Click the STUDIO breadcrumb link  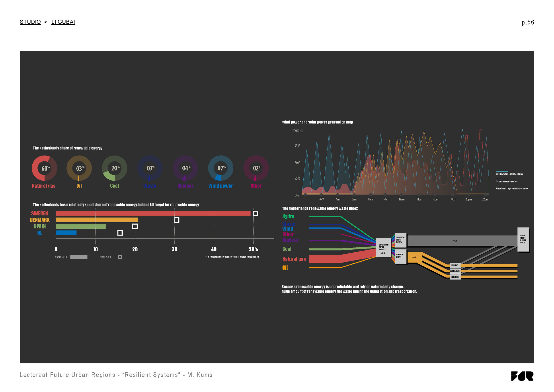click(x=30, y=22)
